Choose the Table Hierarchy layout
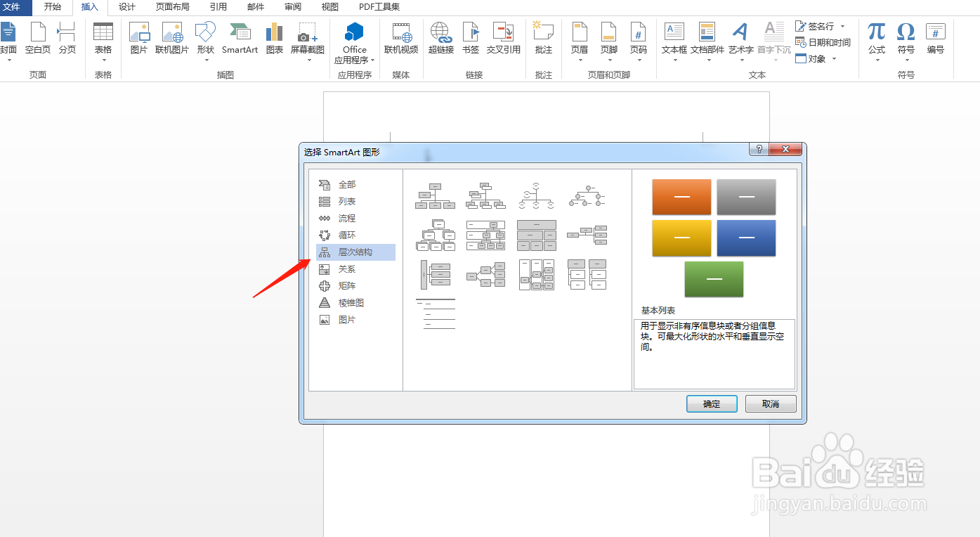Viewport: 980px width, 537px height. (x=536, y=235)
